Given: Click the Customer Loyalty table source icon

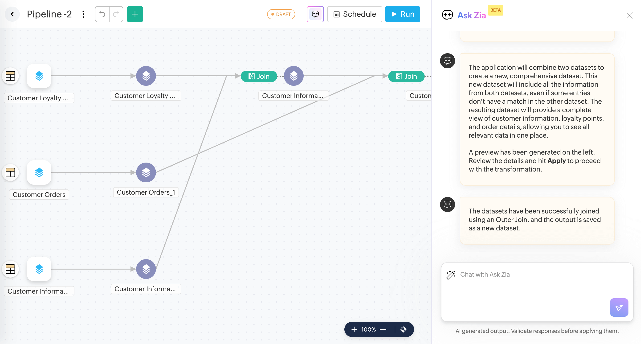Looking at the screenshot, I should 10,76.
